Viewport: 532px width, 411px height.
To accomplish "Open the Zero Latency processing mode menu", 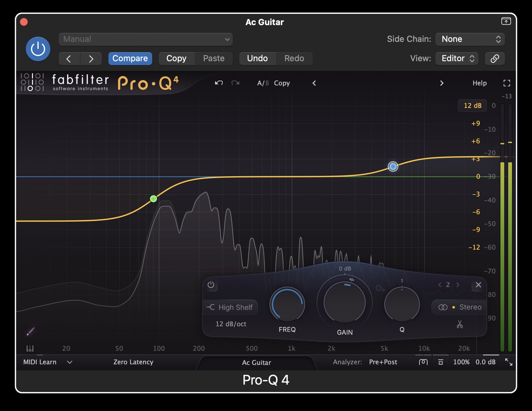I will click(133, 362).
